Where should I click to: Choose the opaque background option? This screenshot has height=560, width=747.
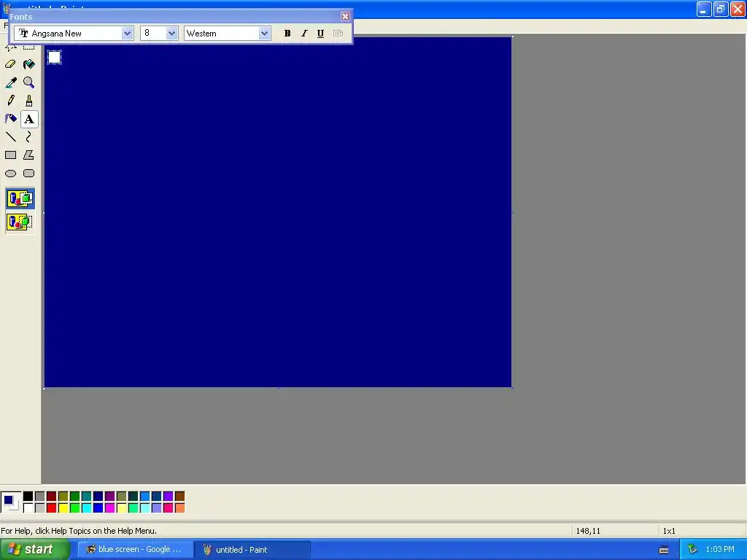20,198
